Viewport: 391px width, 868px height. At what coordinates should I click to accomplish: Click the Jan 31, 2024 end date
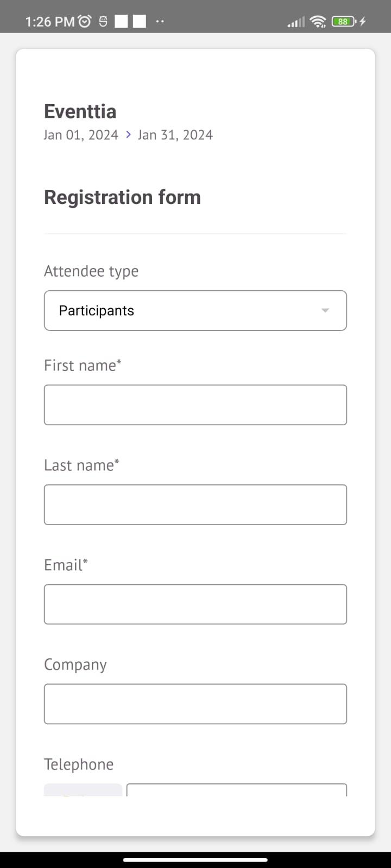click(x=175, y=135)
